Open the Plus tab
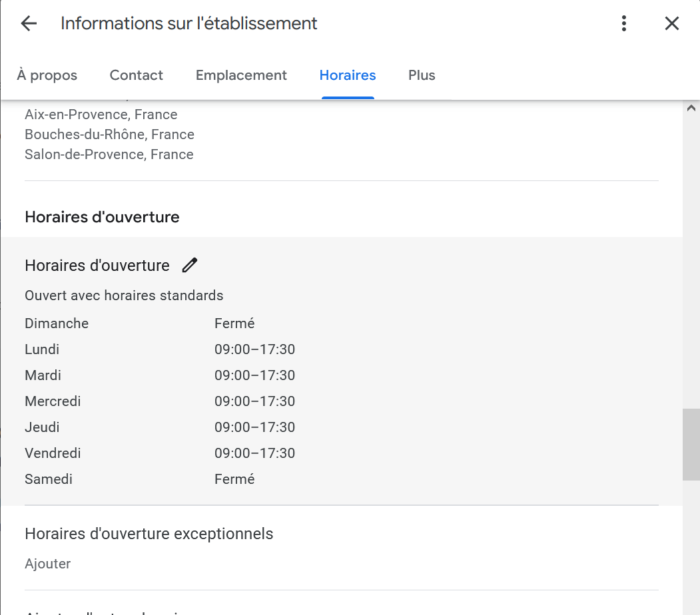 (x=422, y=76)
